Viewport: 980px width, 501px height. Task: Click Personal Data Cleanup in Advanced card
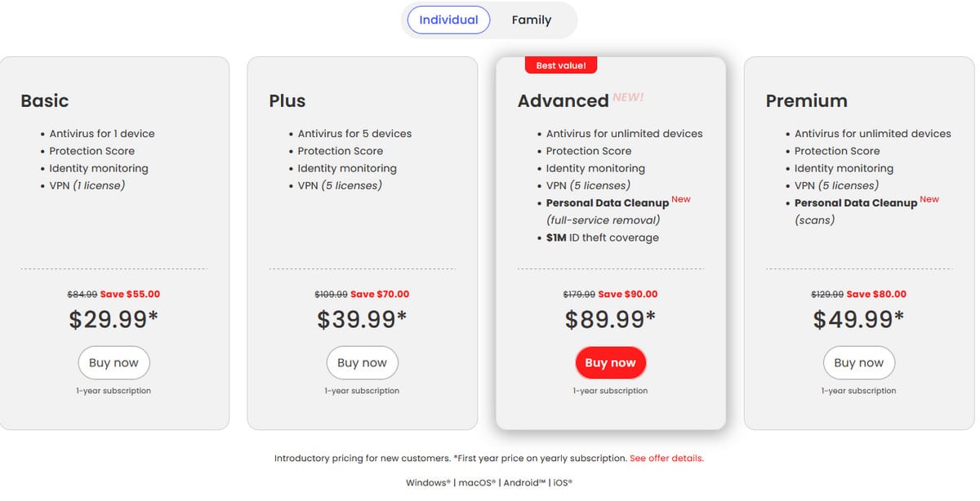click(608, 202)
